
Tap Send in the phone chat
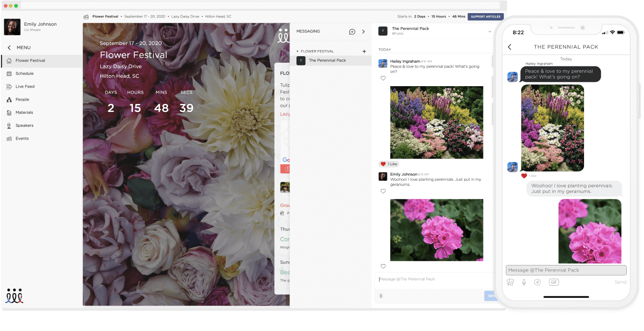(x=621, y=282)
